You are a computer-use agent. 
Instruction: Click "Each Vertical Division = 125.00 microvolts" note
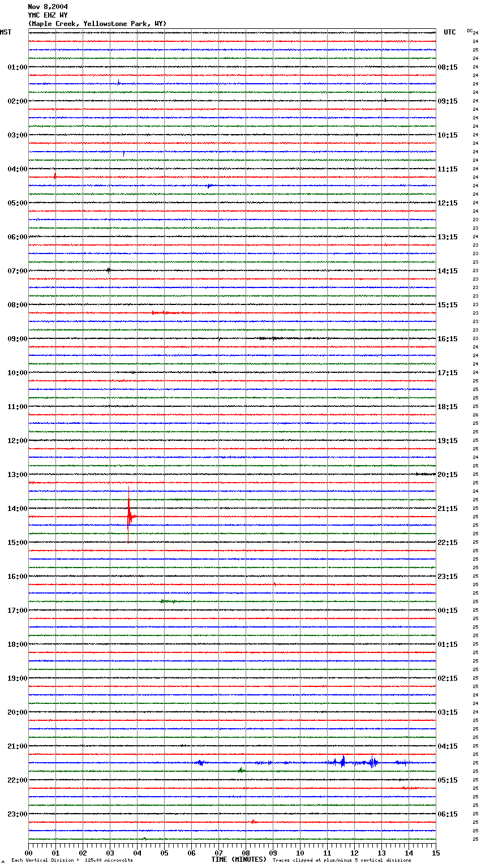[72, 861]
